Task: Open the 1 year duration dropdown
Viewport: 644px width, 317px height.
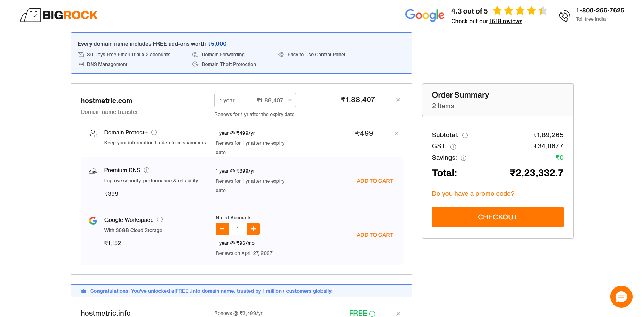Action: click(x=255, y=100)
